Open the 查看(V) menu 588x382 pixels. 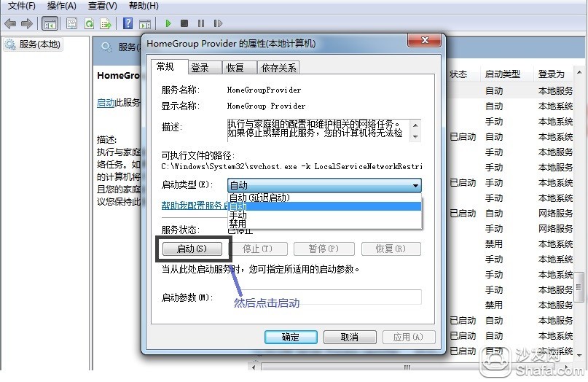tap(103, 6)
